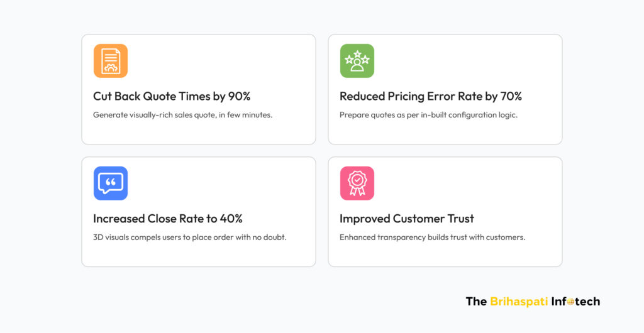Select the "Cut Back Quote Times by 90%" heading

point(172,96)
